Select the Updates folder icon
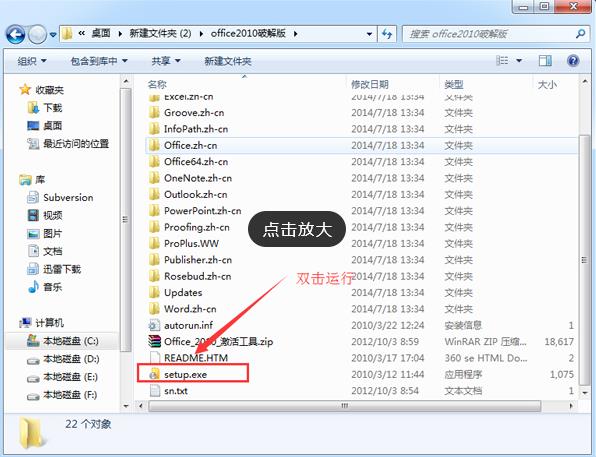596x457 pixels. 154,292
